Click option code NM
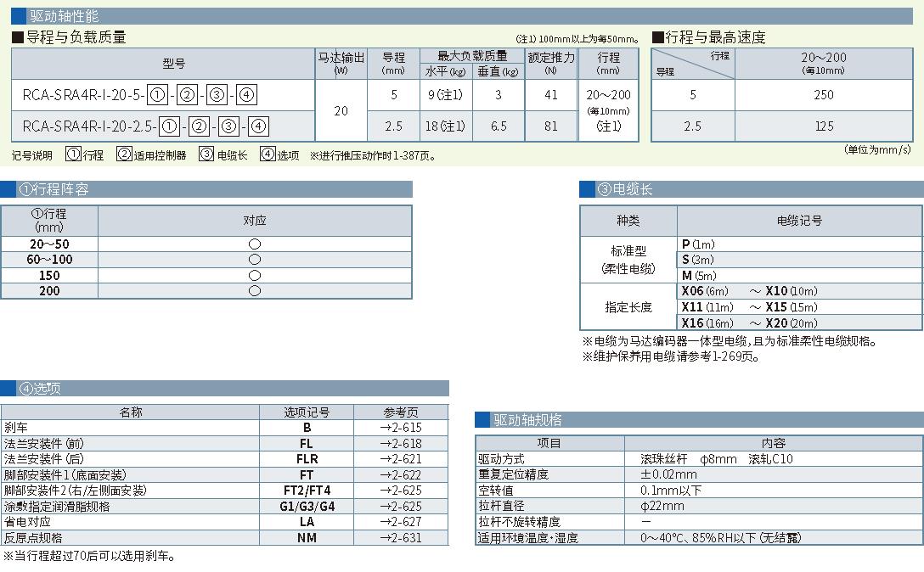This screenshot has width=924, height=572. click(307, 538)
